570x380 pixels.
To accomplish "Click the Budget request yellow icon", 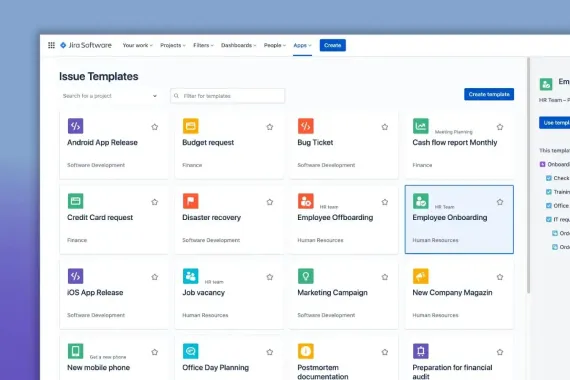I will pos(190,126).
